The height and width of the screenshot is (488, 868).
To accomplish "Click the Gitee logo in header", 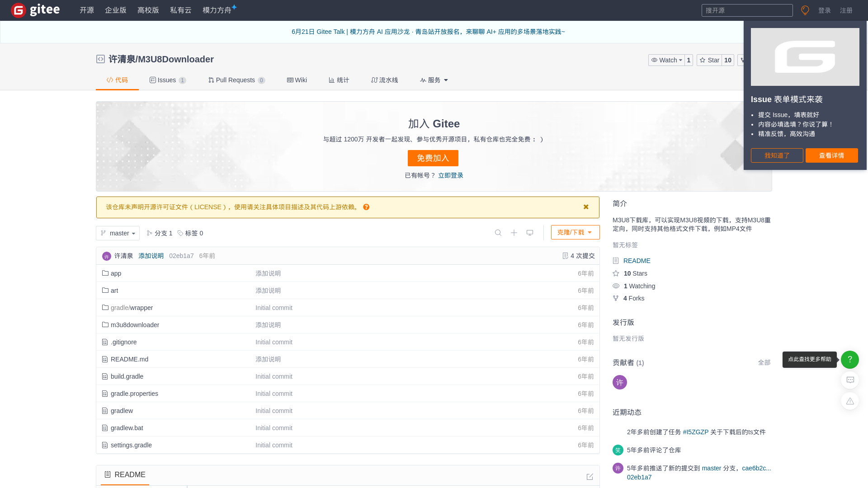I will pos(35,10).
